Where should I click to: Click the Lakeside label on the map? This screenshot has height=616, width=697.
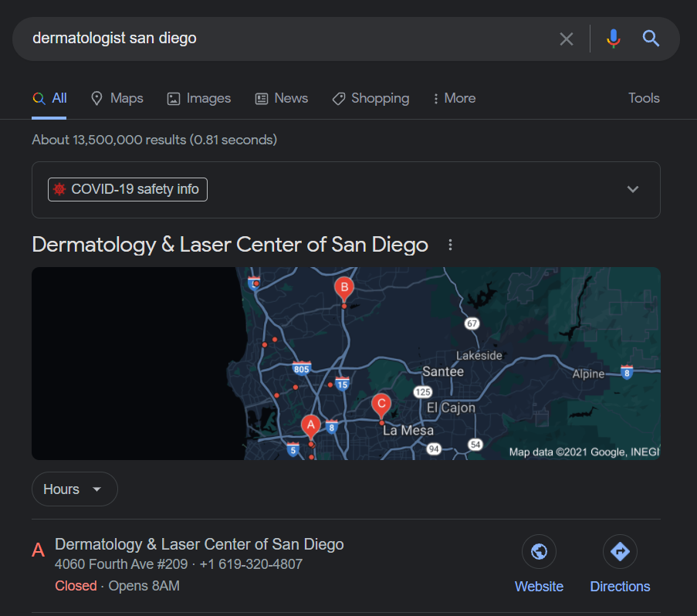click(x=479, y=356)
